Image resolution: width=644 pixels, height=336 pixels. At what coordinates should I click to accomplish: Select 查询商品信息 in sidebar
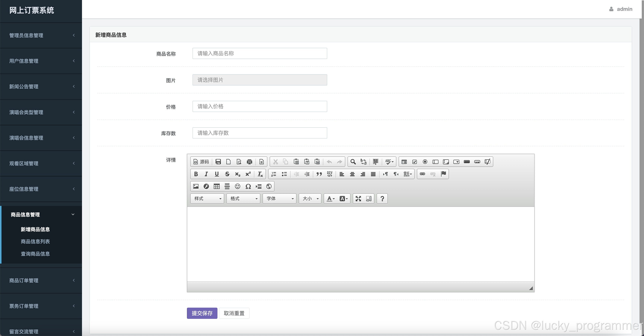tap(35, 254)
